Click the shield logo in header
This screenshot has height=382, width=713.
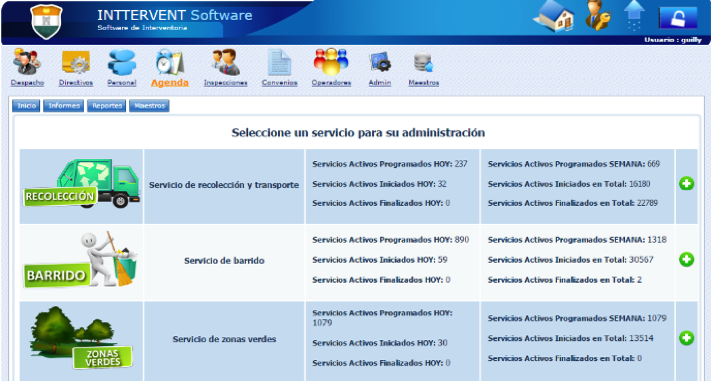(46, 21)
